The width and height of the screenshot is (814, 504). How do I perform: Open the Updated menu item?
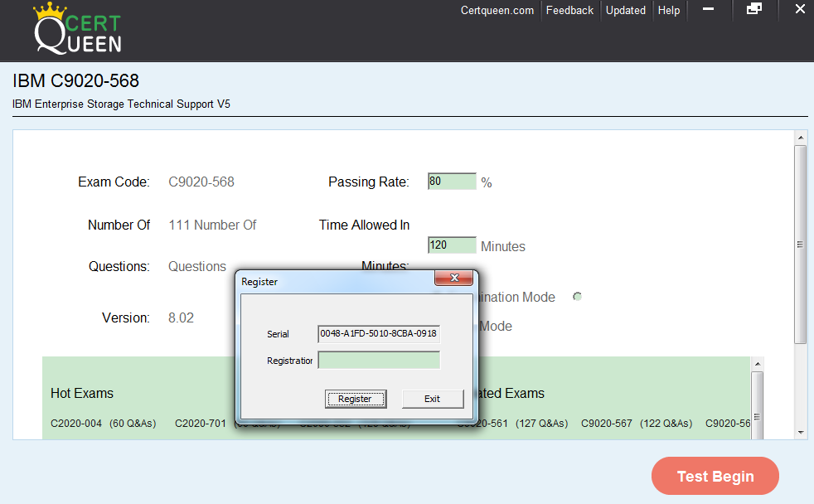[626, 11]
